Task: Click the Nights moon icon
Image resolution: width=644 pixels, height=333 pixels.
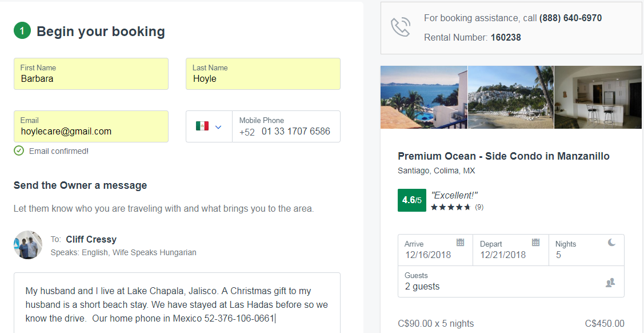Action: coord(611,243)
